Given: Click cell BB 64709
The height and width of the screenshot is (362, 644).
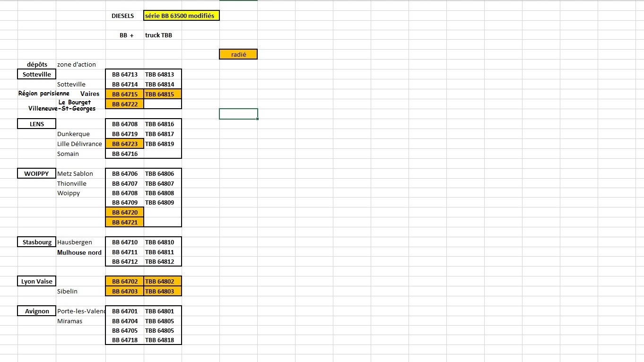Looking at the screenshot, I should [125, 202].
